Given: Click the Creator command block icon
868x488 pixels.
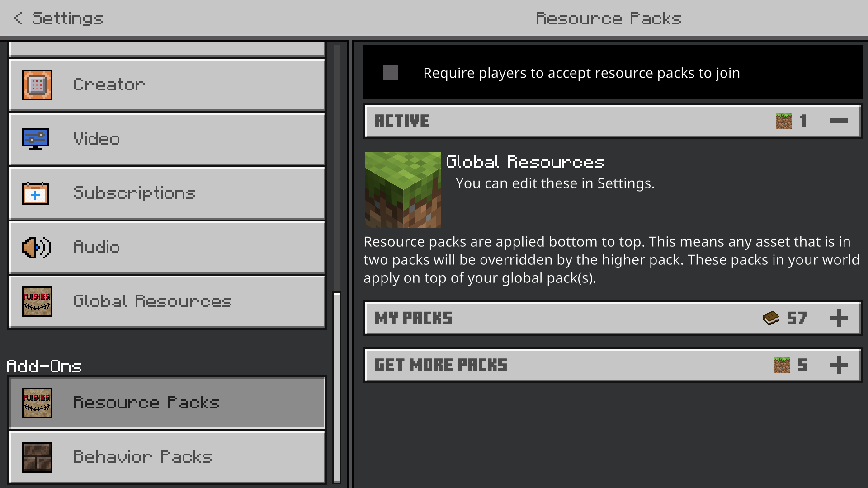Looking at the screenshot, I should click(x=37, y=84).
